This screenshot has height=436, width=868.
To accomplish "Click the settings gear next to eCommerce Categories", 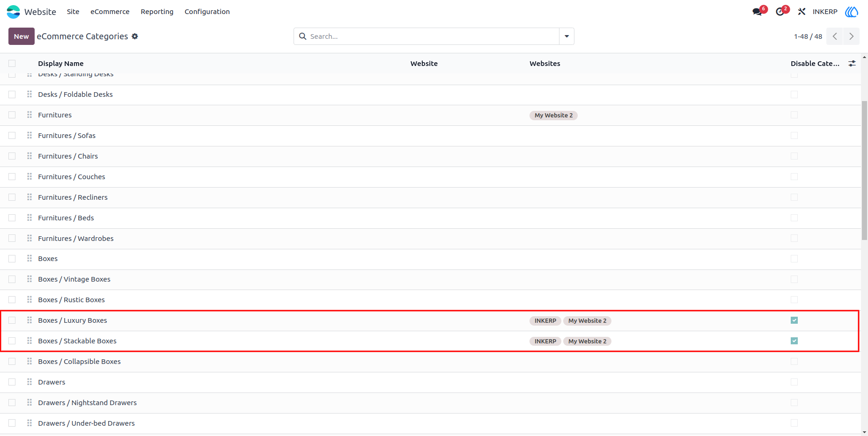I will tap(135, 36).
